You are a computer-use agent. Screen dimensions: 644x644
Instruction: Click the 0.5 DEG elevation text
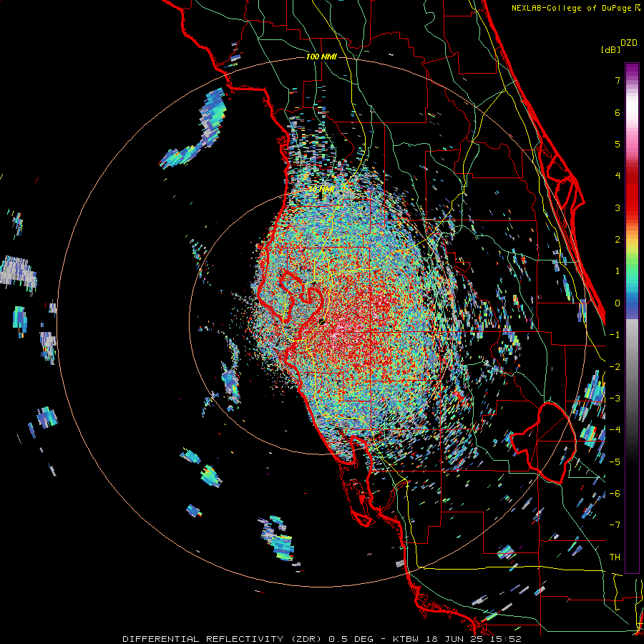click(351, 639)
